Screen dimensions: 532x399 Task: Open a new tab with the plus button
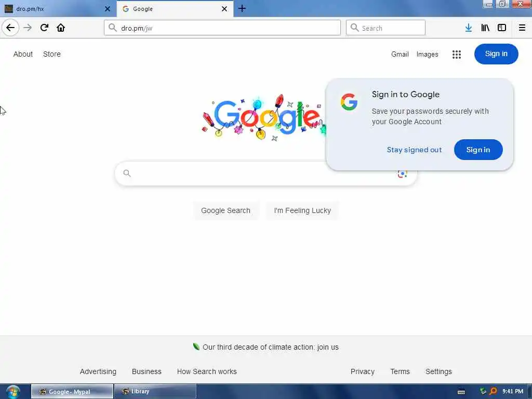pyautogui.click(x=242, y=8)
